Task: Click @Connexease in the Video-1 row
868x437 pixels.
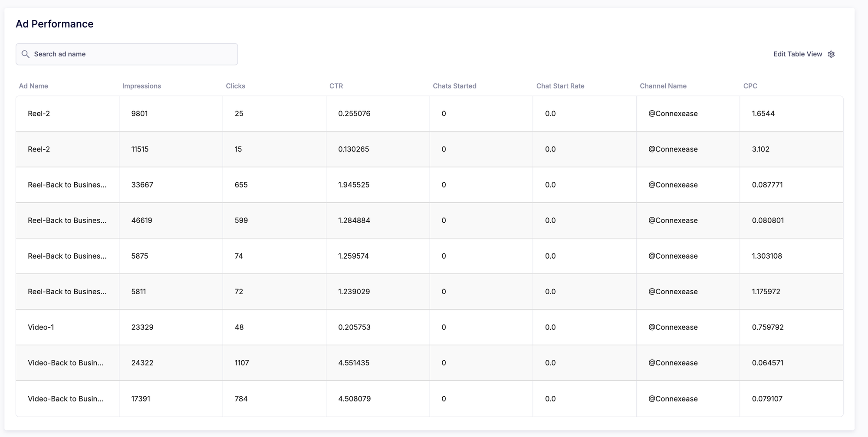Action: pos(673,327)
